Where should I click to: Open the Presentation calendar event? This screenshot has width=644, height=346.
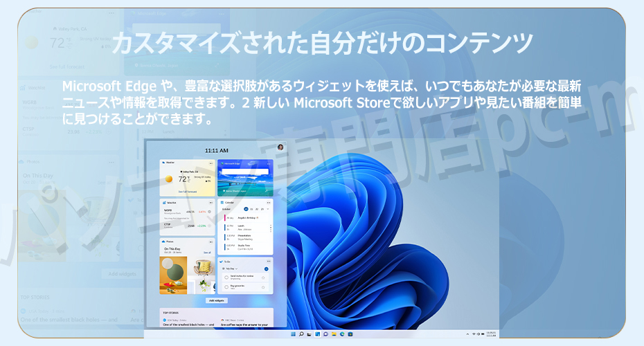(x=247, y=237)
